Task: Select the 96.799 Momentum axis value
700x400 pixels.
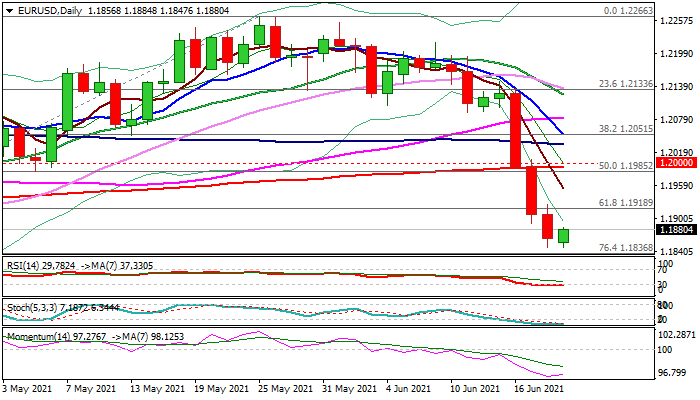Action: [679, 372]
